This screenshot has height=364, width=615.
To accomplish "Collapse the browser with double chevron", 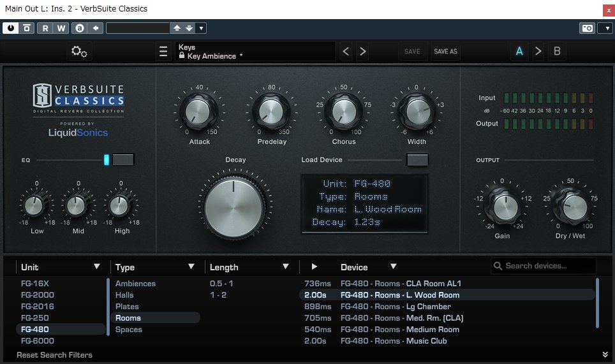I will [605, 354].
